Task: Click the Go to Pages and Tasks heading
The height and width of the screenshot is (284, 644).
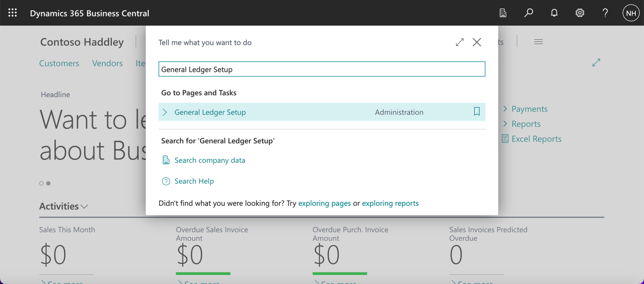Action: 199,93
